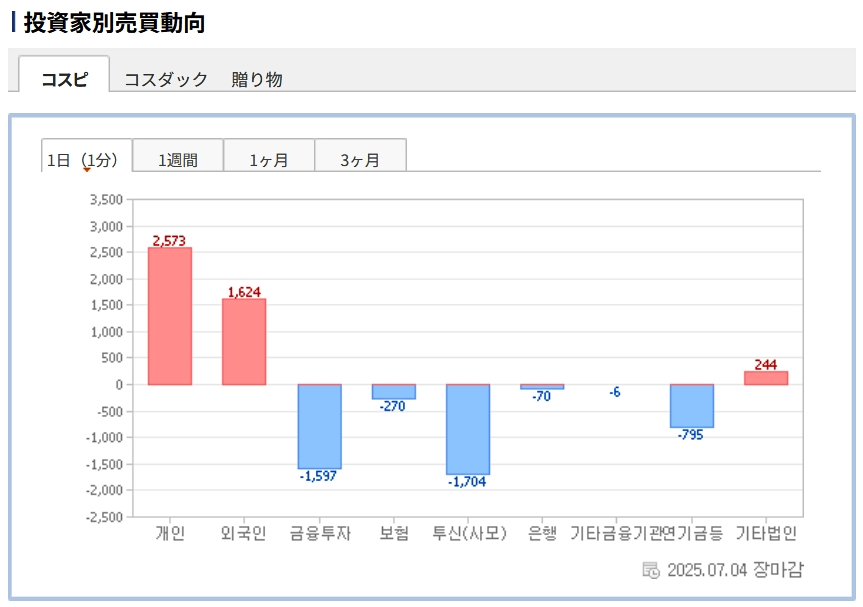
Task: Click the -6 value label
Action: pos(614,392)
